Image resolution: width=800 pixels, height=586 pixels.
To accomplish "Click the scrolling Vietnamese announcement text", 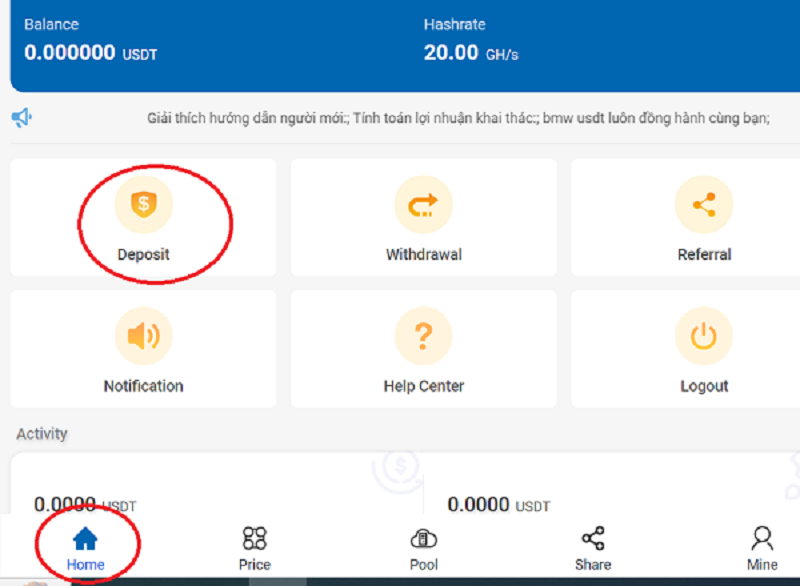I will coord(458,118).
